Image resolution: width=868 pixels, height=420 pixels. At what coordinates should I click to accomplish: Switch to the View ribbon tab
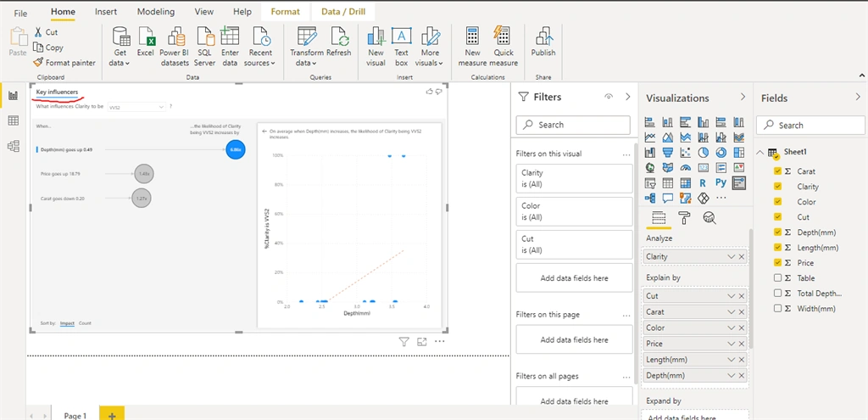coord(204,12)
